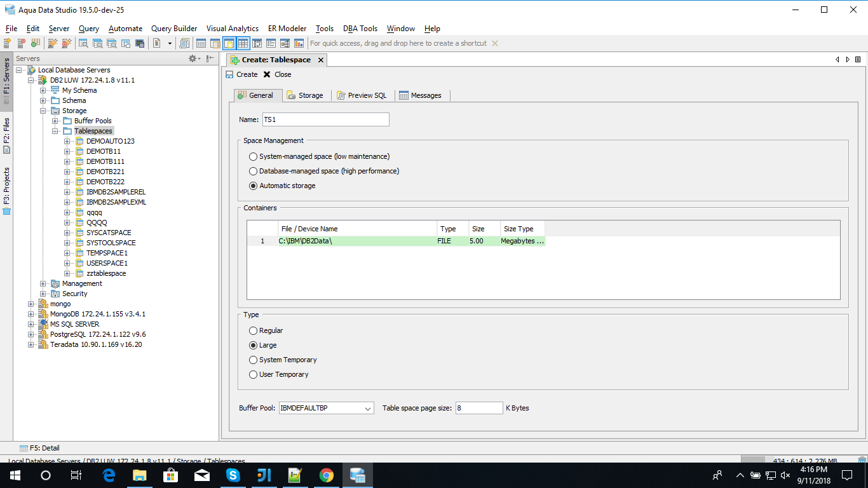Open Microsoft Edge from the taskbar
The width and height of the screenshot is (868, 488).
(109, 475)
